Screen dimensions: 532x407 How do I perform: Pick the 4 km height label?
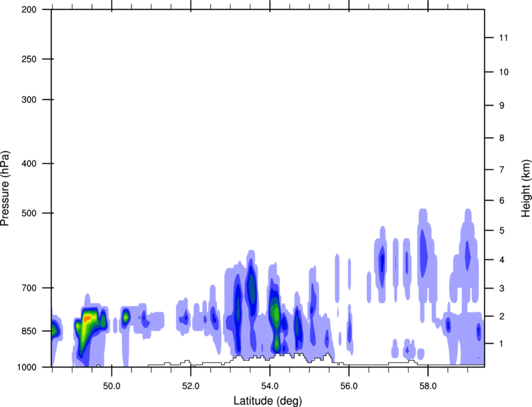click(x=502, y=260)
